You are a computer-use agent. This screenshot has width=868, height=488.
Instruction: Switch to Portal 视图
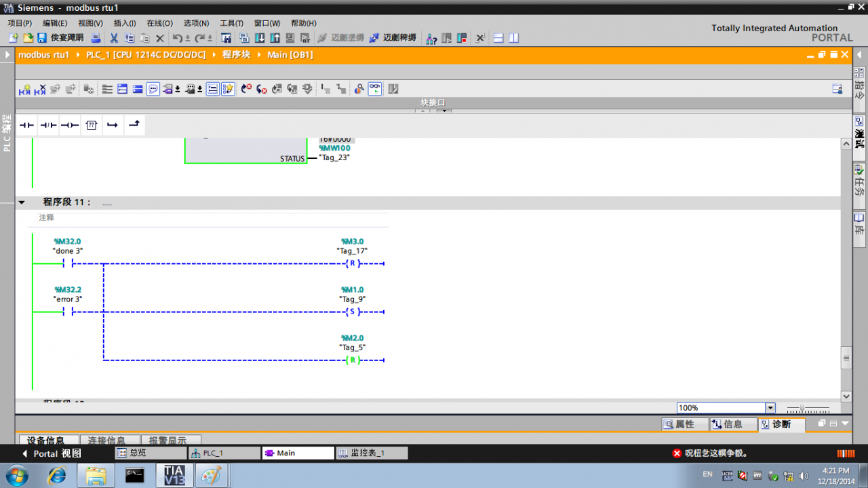pos(52,453)
